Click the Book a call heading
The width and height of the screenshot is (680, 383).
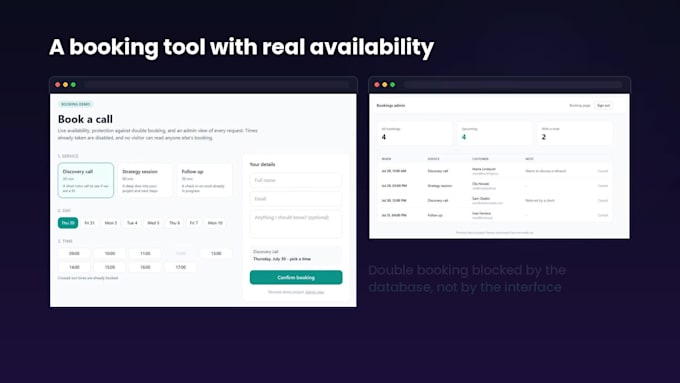click(x=85, y=119)
